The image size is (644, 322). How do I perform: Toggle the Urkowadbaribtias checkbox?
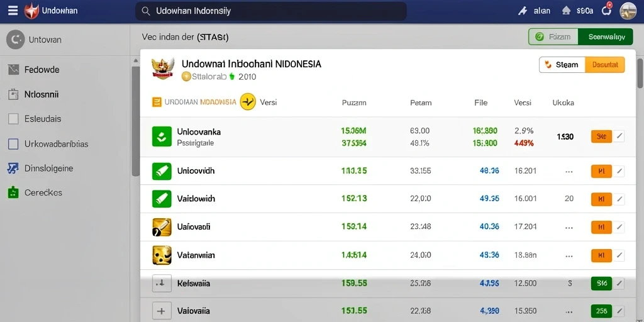pos(13,144)
